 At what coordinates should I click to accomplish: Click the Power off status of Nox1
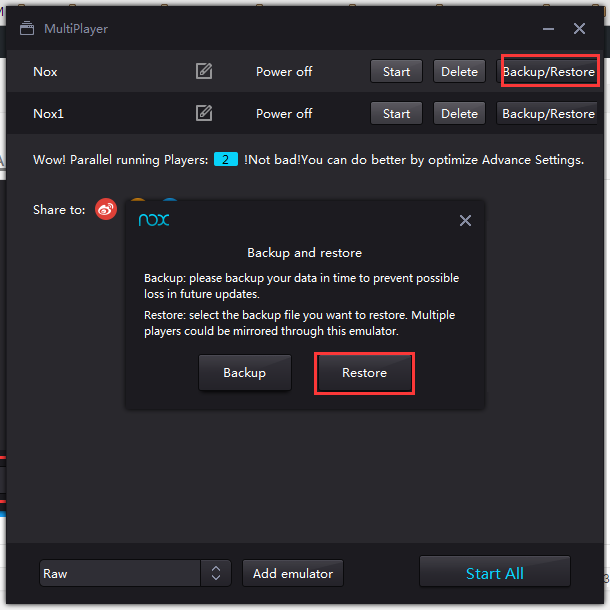(284, 114)
